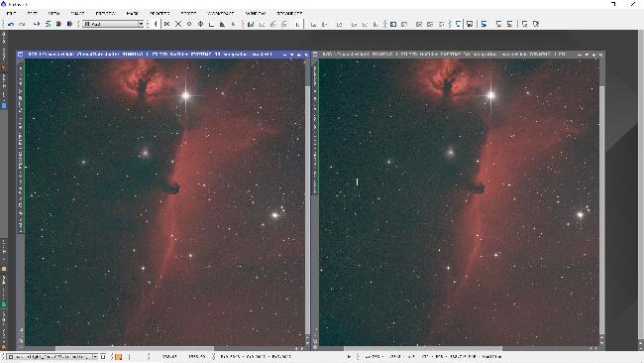The width and height of the screenshot is (644, 363).
Task: Open the Mask menu
Action: click(x=132, y=13)
